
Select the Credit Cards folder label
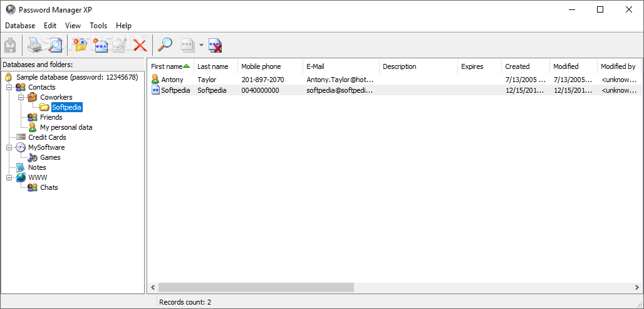[x=47, y=137]
